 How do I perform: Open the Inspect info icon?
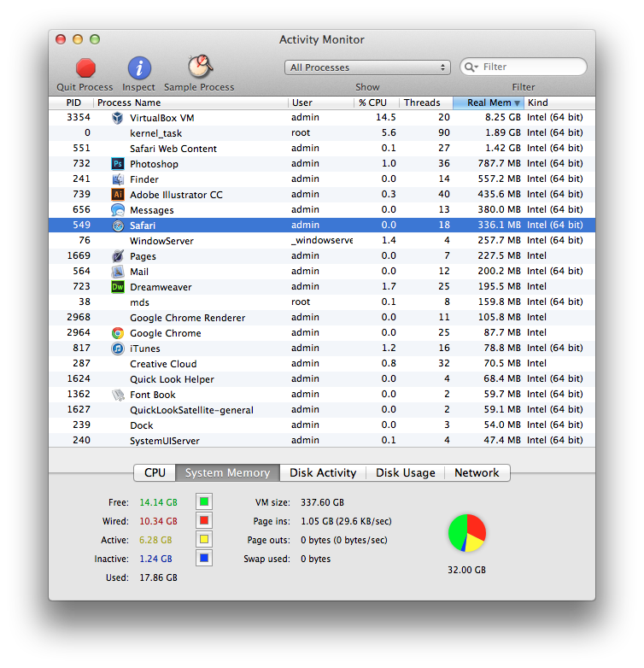click(139, 68)
